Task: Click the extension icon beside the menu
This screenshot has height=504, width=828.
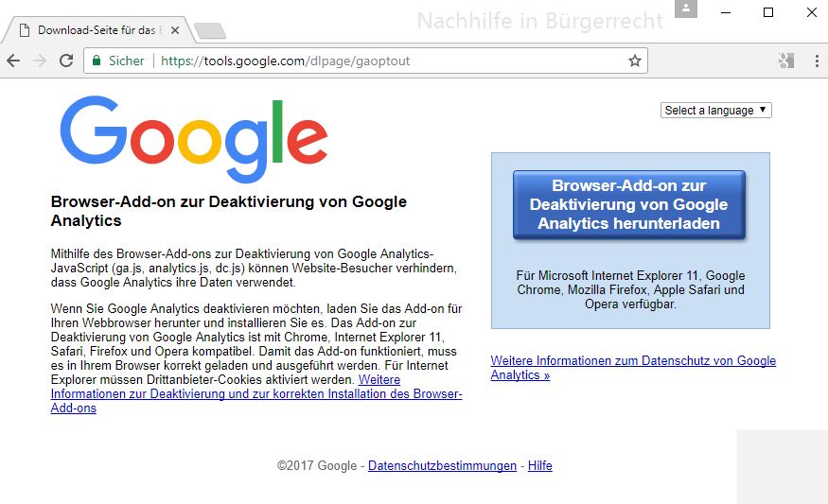Action: point(785,61)
